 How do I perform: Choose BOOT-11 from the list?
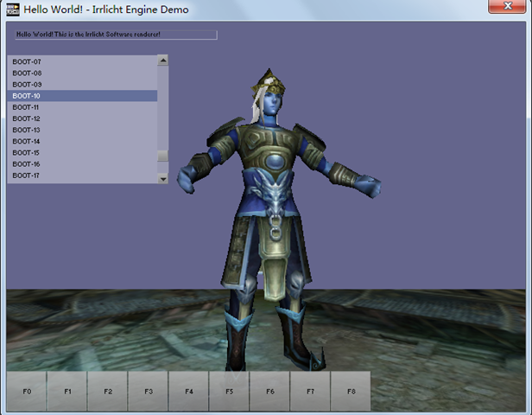(82, 107)
